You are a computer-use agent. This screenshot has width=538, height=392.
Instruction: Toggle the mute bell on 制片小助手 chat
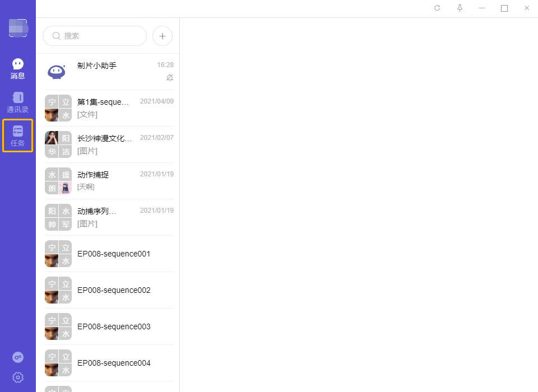point(170,78)
